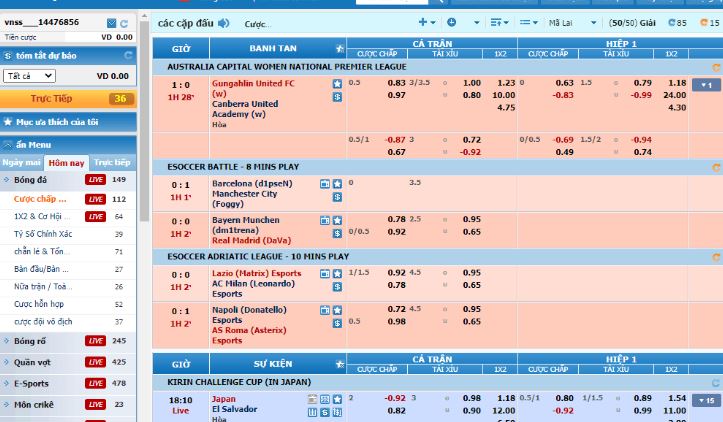Image resolution: width=723 pixels, height=422 pixels.
Task: Open dollar icon for Gungahlin United match
Action: (x=338, y=97)
